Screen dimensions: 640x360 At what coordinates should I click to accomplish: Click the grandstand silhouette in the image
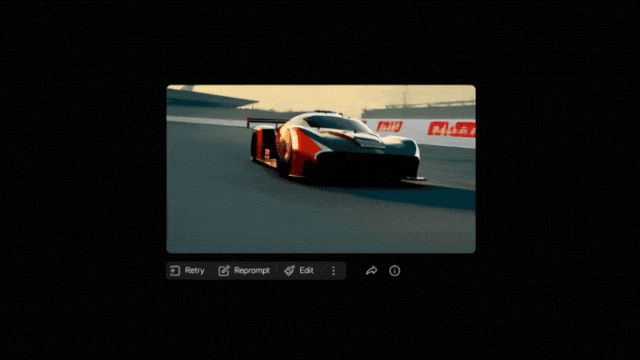[x=418, y=110]
